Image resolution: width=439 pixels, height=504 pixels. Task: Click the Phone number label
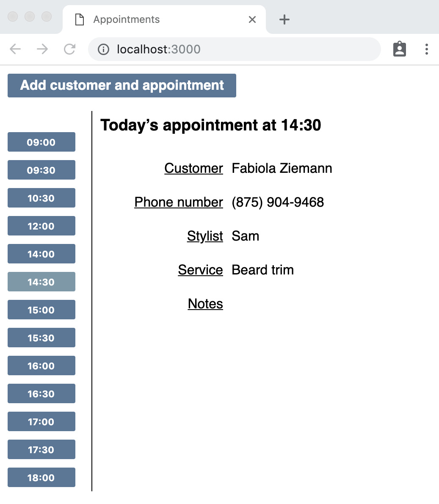coord(178,202)
